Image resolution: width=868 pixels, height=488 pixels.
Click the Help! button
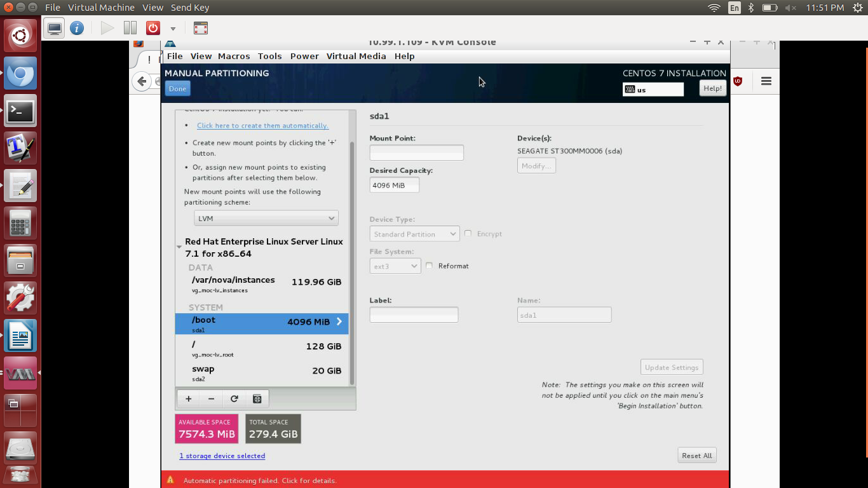point(712,88)
